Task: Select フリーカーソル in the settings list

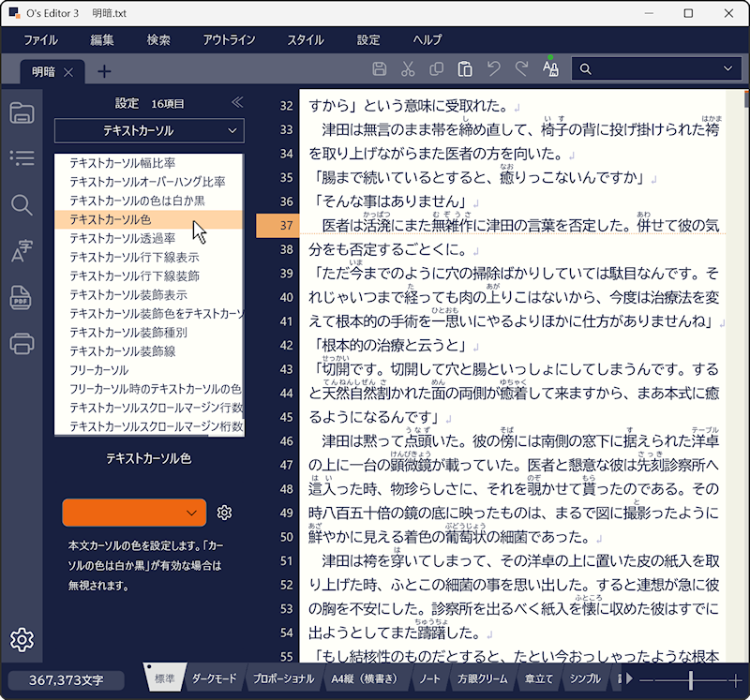Action: point(99,370)
